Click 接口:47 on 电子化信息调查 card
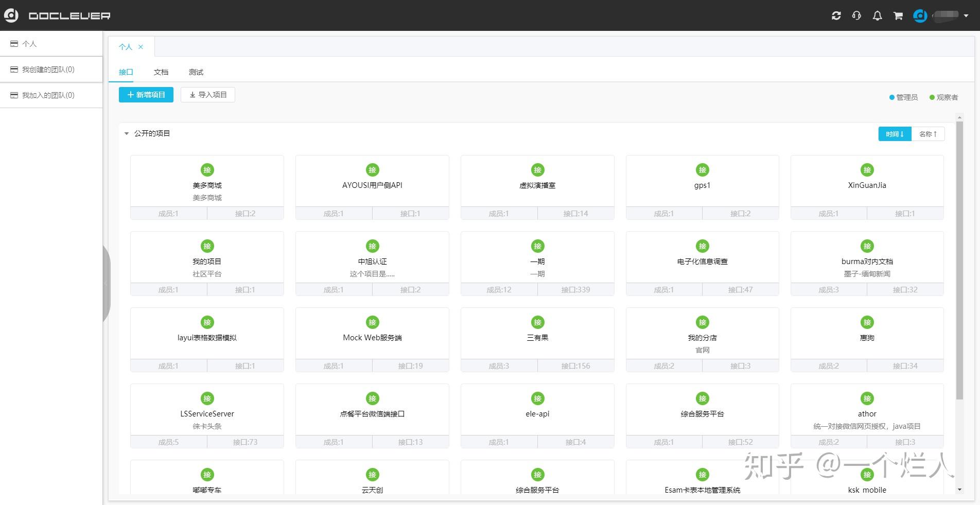980x505 pixels. pos(740,290)
